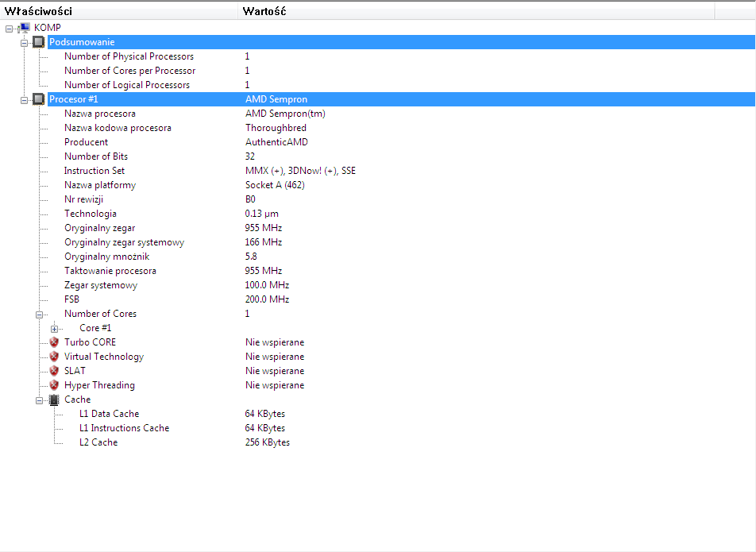
Task: Click the Wartość column header
Action: coord(476,10)
